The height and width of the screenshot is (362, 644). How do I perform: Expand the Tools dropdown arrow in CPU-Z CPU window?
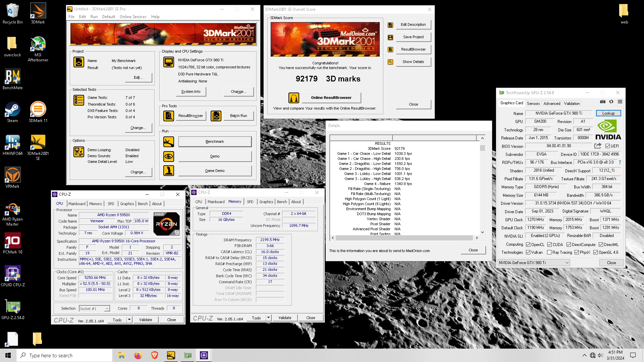click(x=129, y=320)
